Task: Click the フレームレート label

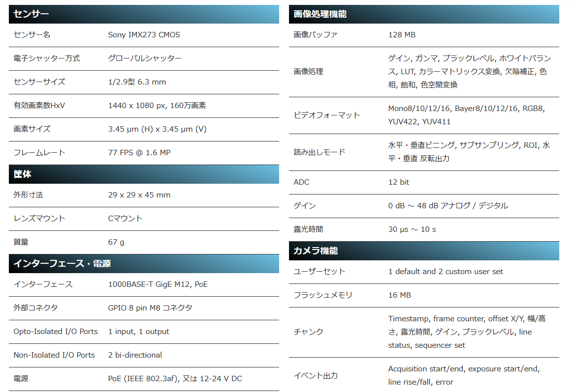Action: tap(39, 153)
